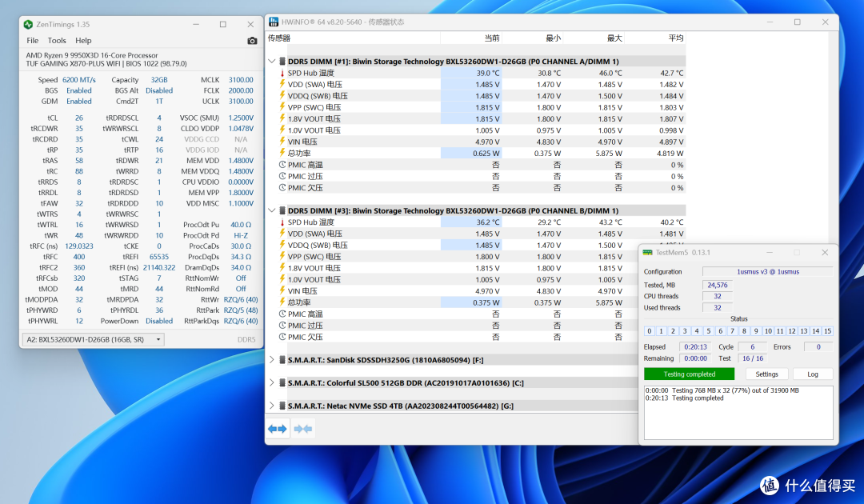Screen dimensions: 864x504
Task: Click thread status box 0 in TestMem5
Action: pos(649,331)
